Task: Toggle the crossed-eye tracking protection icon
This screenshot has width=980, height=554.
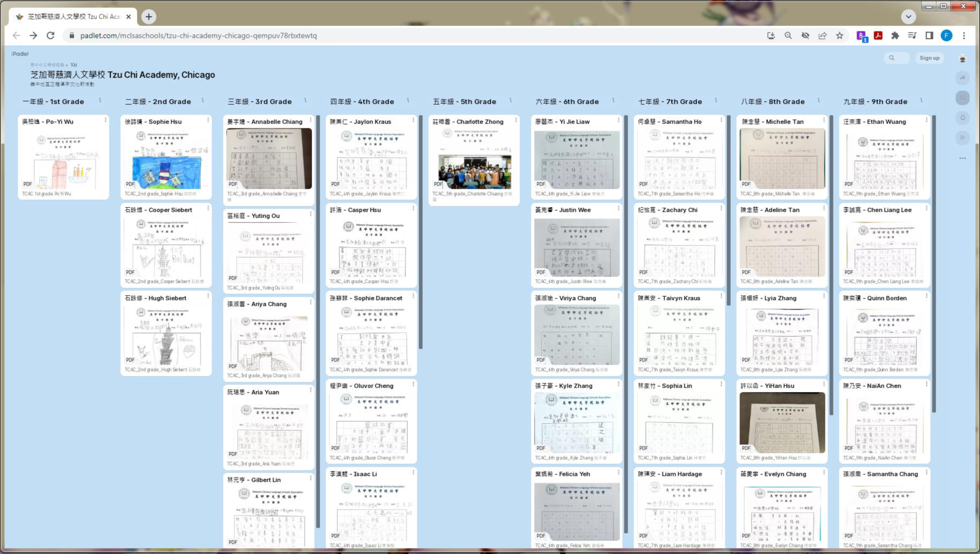Action: [805, 36]
